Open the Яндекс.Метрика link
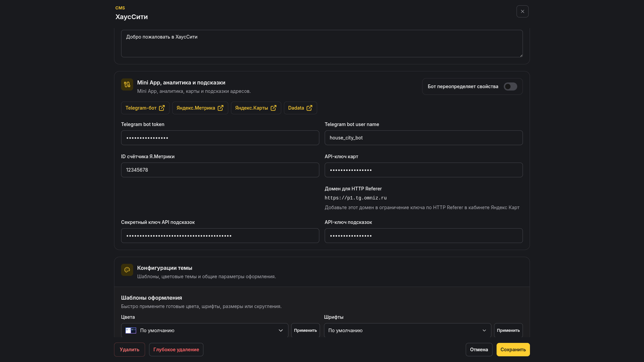 (x=200, y=108)
